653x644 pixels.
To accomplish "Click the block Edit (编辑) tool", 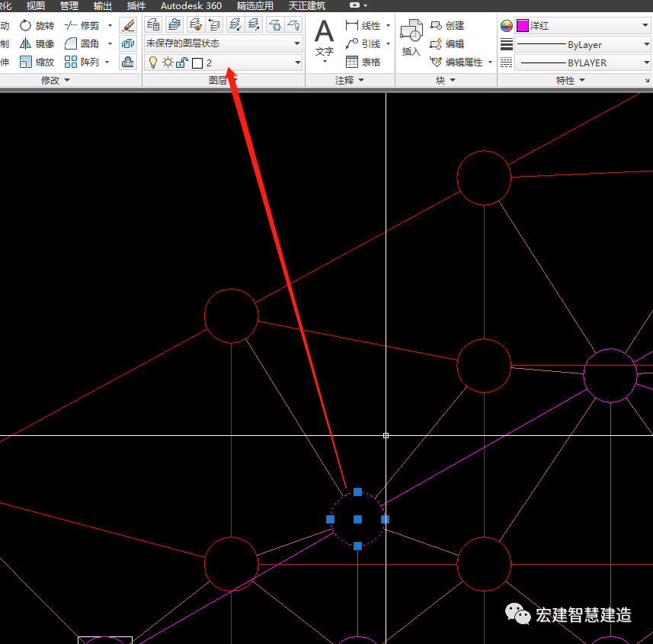I will 447,43.
